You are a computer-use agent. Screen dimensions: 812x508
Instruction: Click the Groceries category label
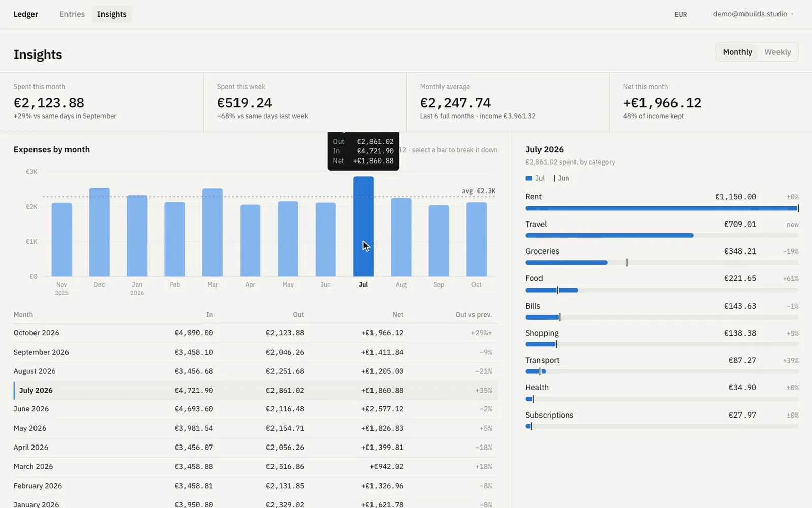point(542,251)
